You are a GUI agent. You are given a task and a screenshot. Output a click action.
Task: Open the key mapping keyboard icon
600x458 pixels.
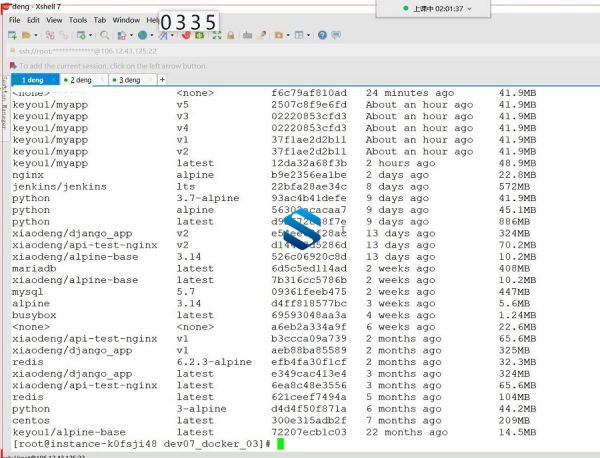click(248, 35)
